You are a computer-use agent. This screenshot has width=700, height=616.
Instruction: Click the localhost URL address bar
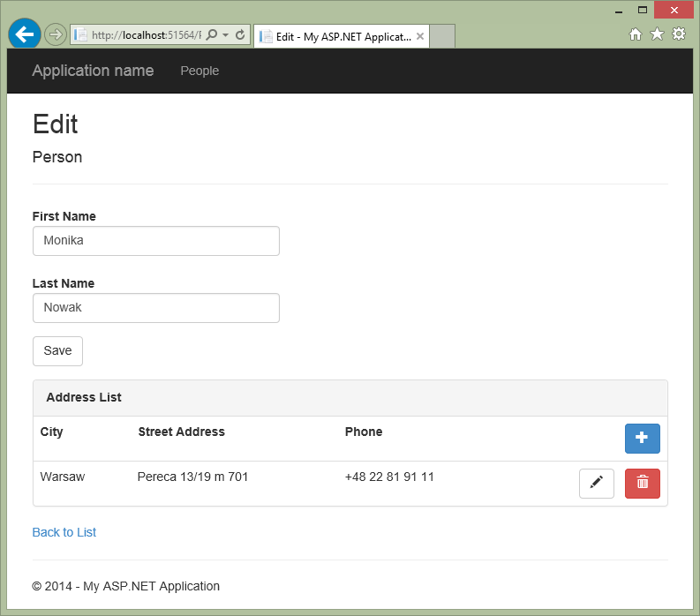tap(141, 35)
